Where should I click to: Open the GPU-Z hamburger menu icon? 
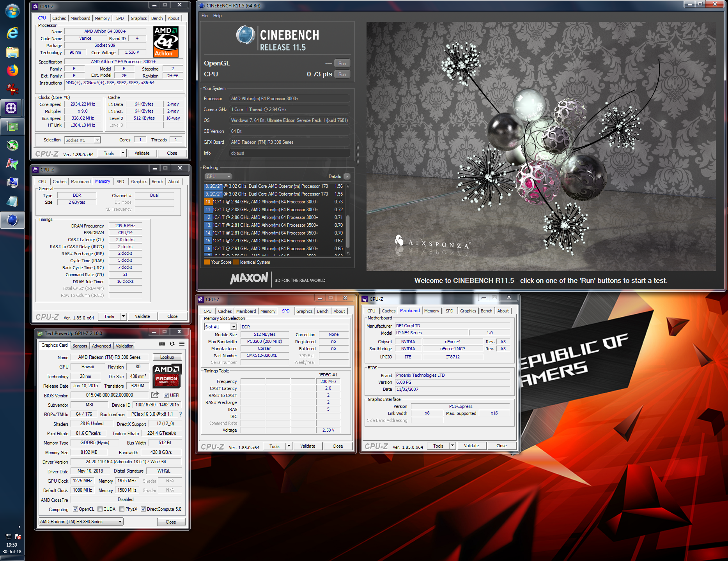pyautogui.click(x=182, y=344)
